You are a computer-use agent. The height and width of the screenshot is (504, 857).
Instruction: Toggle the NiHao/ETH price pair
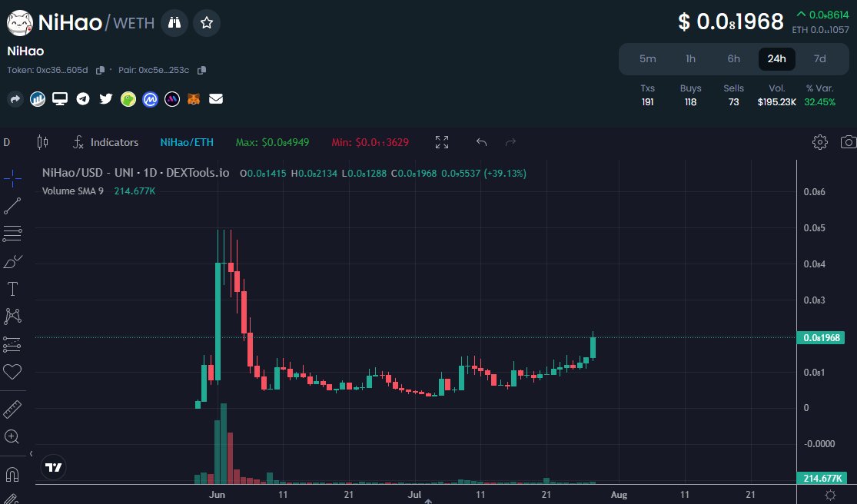(187, 142)
